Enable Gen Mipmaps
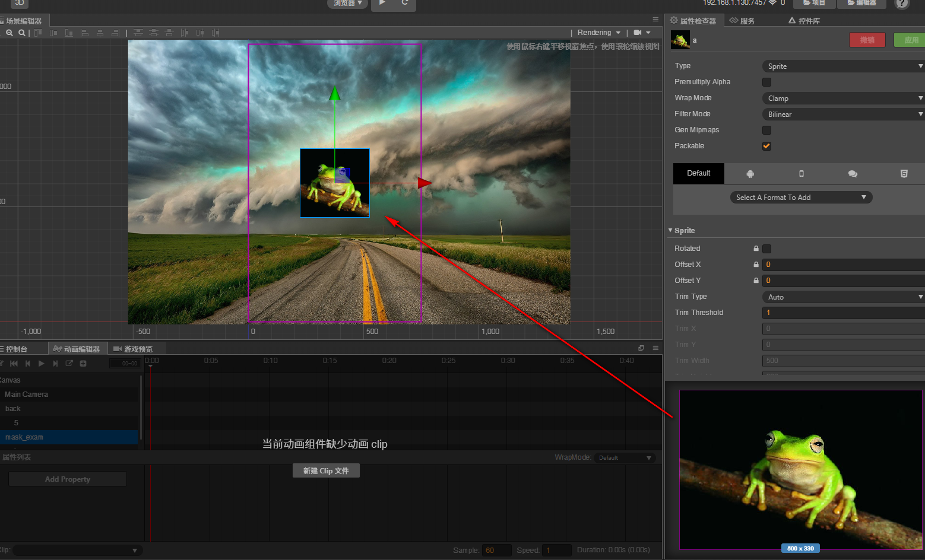 pyautogui.click(x=766, y=130)
